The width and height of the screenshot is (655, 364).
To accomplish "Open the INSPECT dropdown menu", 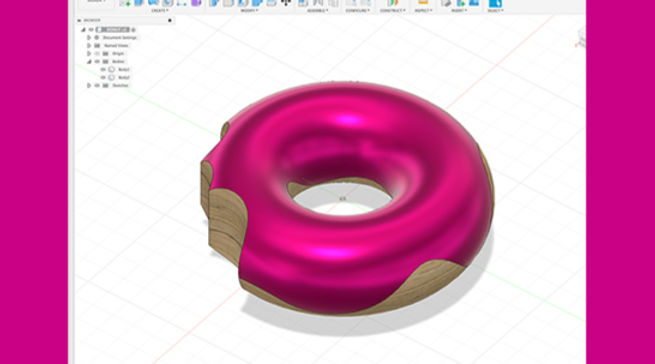I will (424, 10).
